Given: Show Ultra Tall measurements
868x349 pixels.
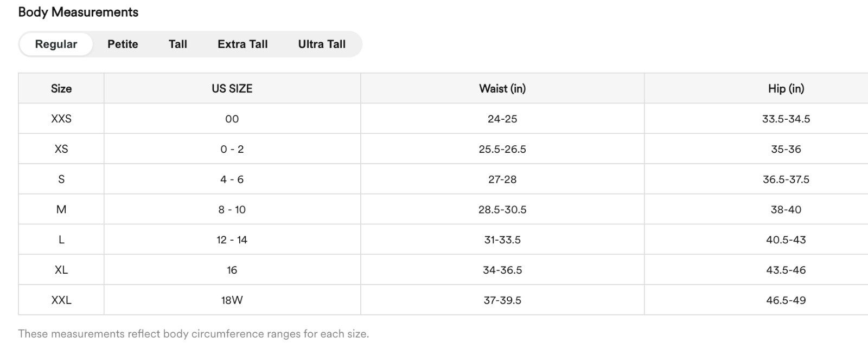Looking at the screenshot, I should pos(322,44).
